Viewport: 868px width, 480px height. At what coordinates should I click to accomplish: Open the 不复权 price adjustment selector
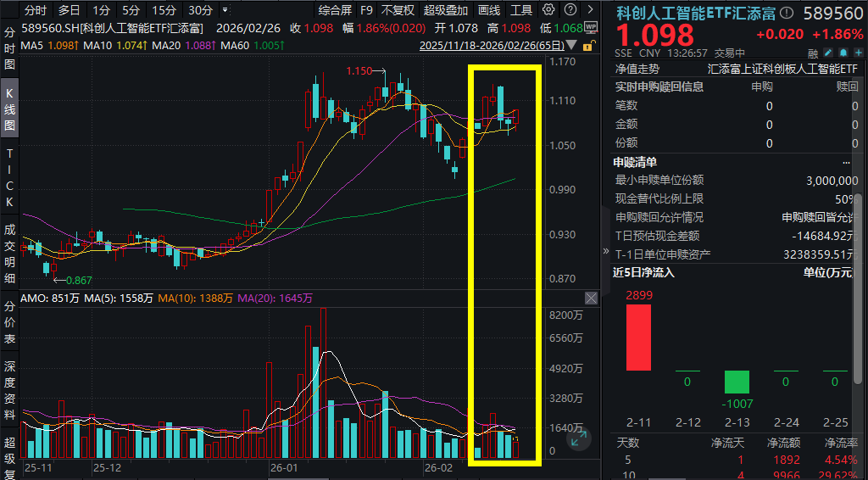(398, 10)
